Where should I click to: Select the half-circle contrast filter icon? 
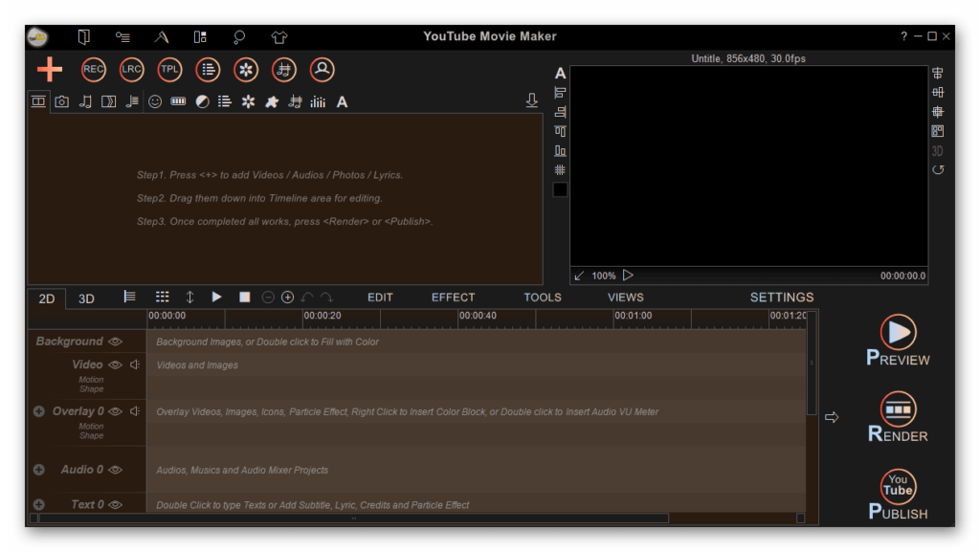pyautogui.click(x=203, y=101)
